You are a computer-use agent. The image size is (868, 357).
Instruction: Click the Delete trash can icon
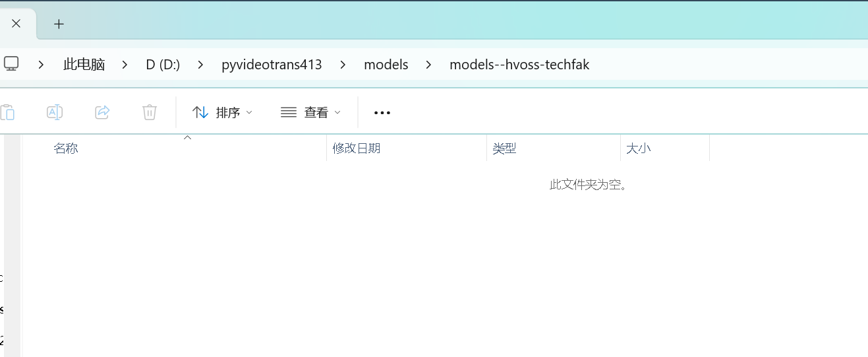pos(150,112)
